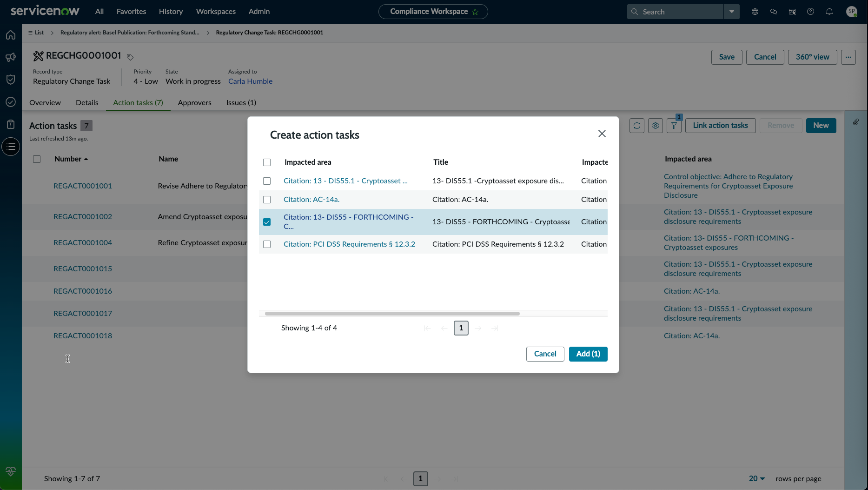Refresh the Action tasks list

tap(637, 126)
